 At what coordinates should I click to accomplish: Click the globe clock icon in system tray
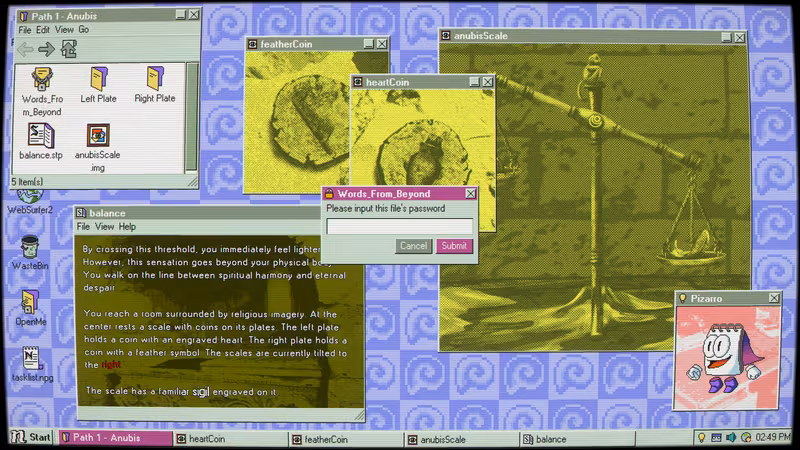pos(746,438)
